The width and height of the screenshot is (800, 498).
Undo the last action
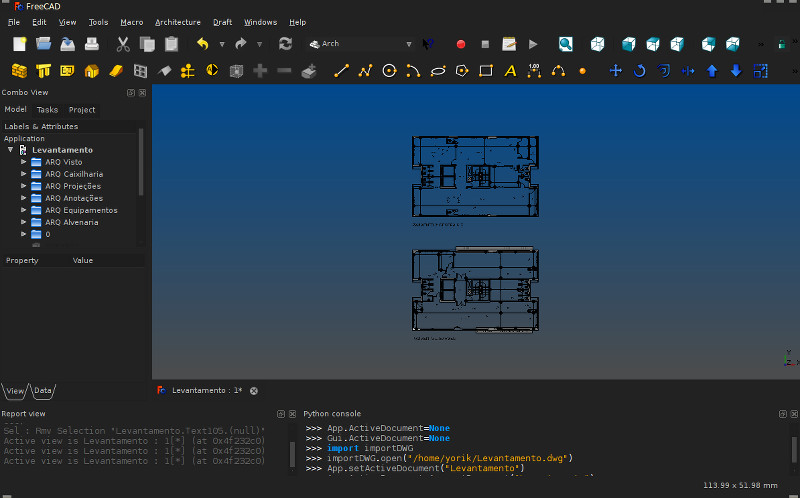203,44
